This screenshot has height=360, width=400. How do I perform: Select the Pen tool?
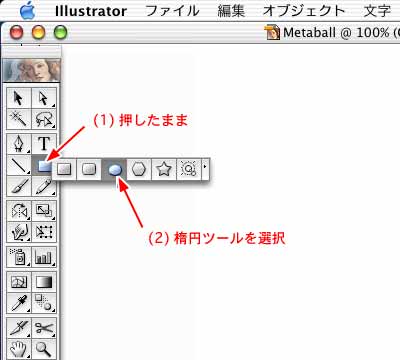coord(19,144)
